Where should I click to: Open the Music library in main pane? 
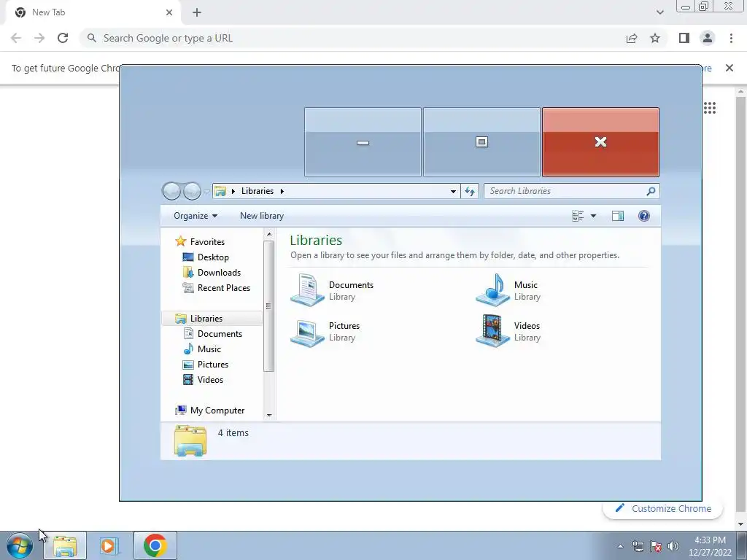click(x=508, y=290)
